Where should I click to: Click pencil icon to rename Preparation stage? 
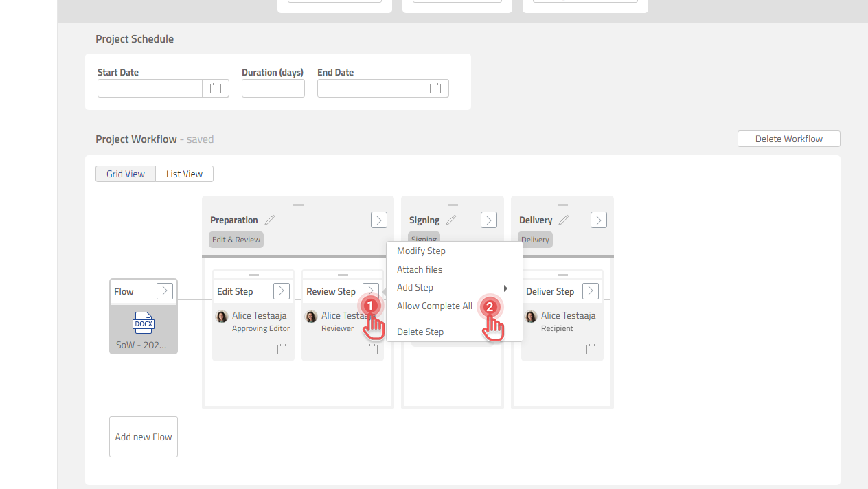tap(270, 220)
